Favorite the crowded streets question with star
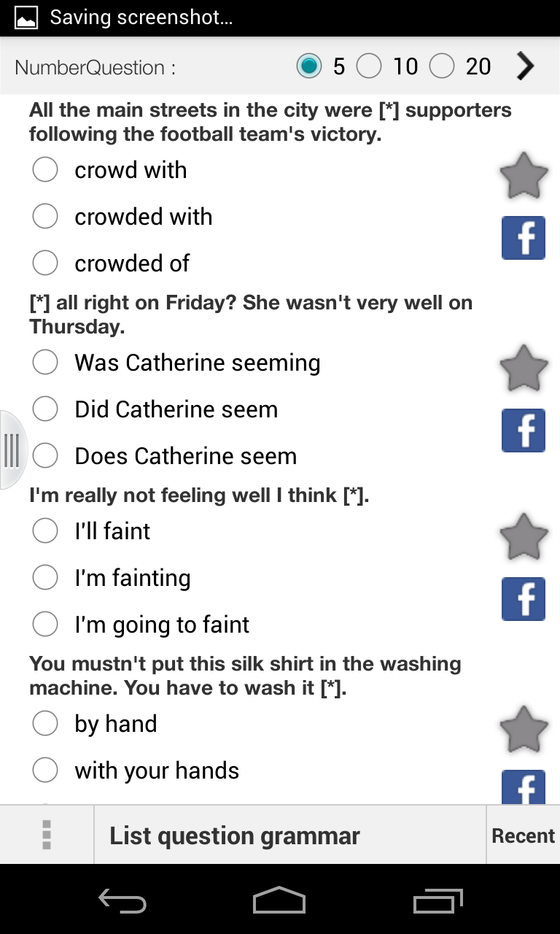The height and width of the screenshot is (934, 560). (524, 176)
